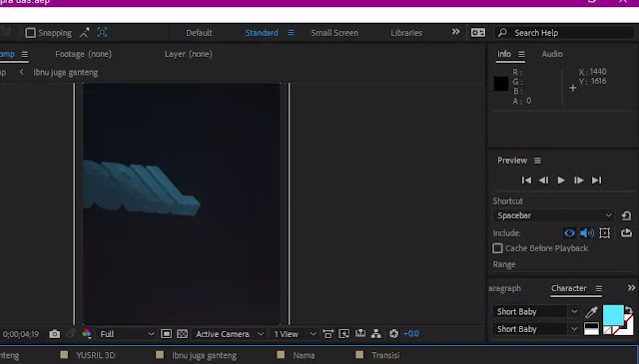Jump to first frame in Preview panel
This screenshot has width=639, height=364.
(x=526, y=180)
